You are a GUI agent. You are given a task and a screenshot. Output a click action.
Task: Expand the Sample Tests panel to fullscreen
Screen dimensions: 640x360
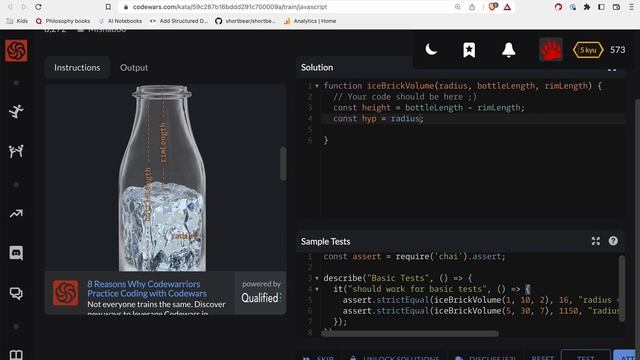[x=596, y=241]
